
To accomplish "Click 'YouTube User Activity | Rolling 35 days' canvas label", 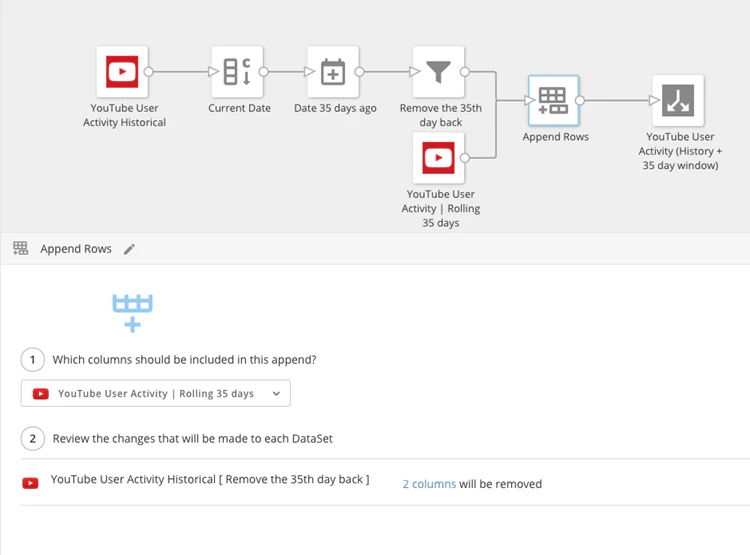I will pos(441,209).
